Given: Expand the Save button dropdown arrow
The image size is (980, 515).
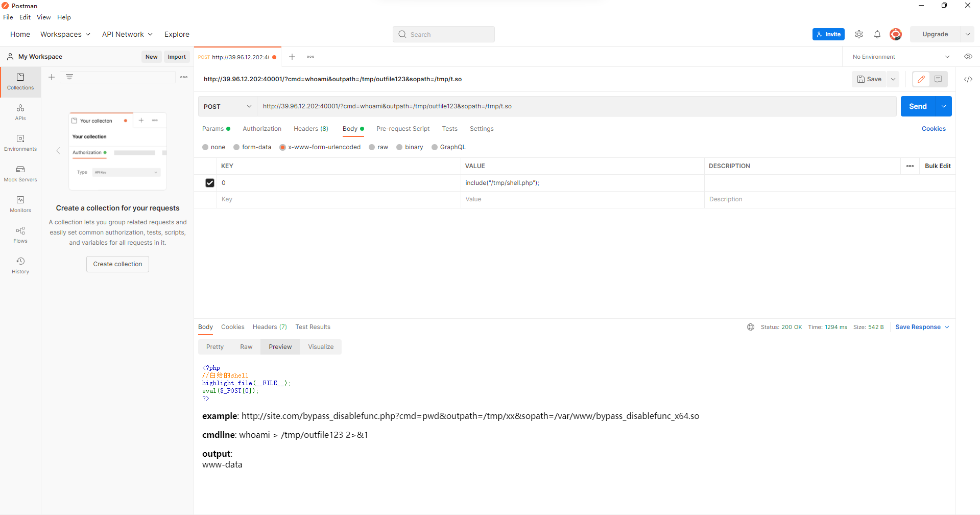Looking at the screenshot, I should (x=893, y=79).
